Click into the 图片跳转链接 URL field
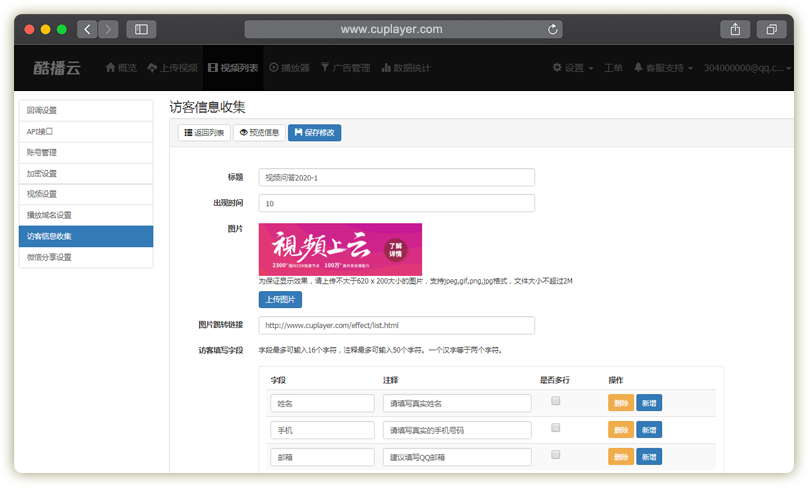The width and height of the screenshot is (810, 488). (396, 325)
